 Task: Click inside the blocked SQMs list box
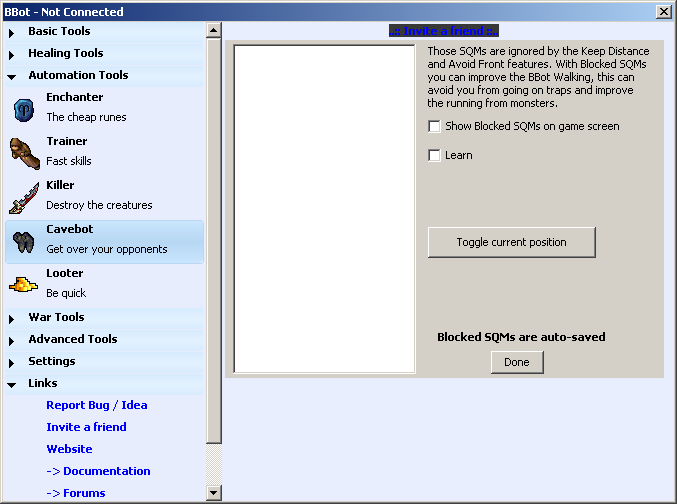pyautogui.click(x=324, y=208)
